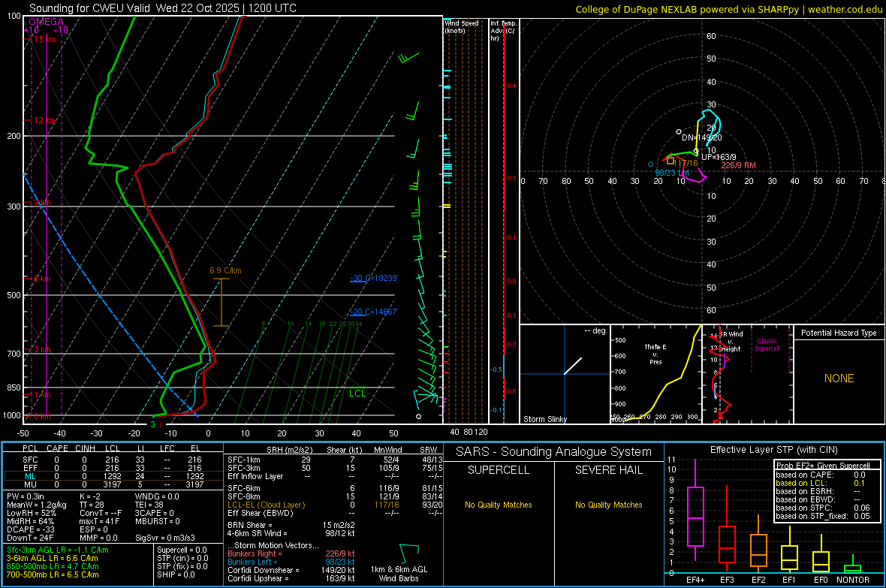This screenshot has width=886, height=588.
Task: Click 'Sfc-3km AGL LR = -1.1 C/km' text
Action: click(x=58, y=550)
